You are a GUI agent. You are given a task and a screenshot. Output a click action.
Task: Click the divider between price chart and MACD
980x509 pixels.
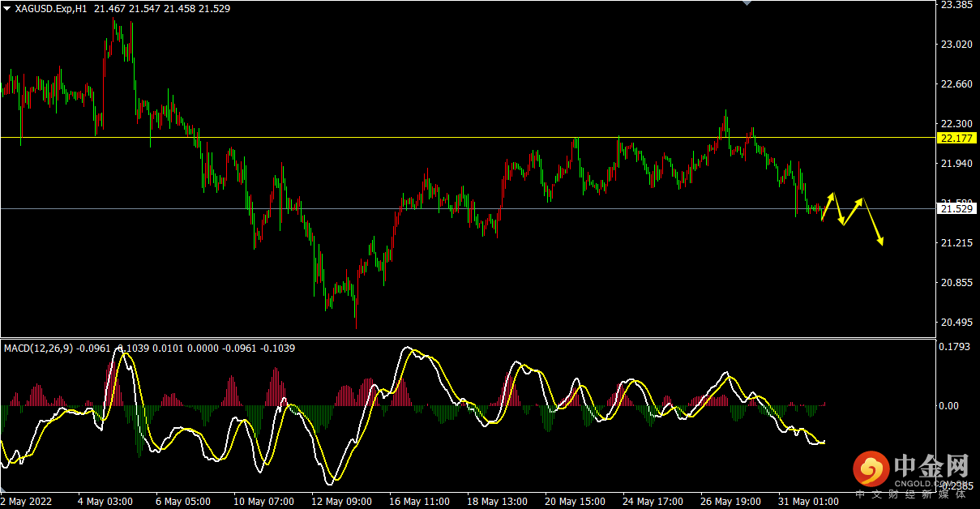(x=466, y=338)
